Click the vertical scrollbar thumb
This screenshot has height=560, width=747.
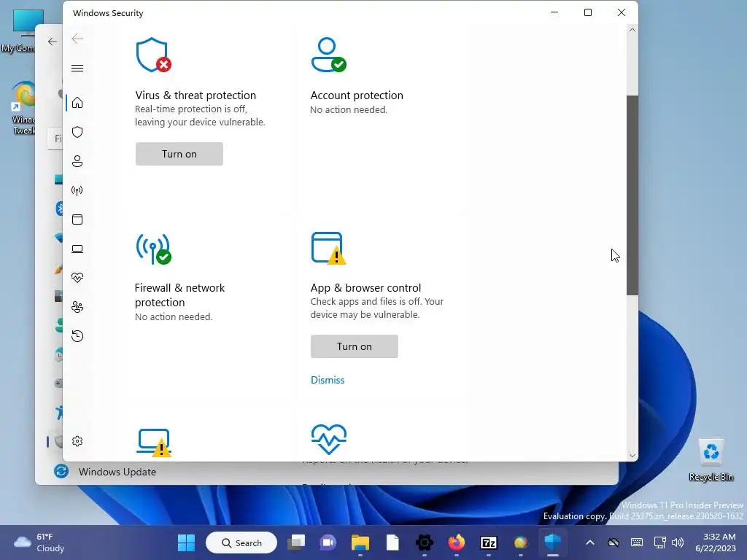pos(632,195)
